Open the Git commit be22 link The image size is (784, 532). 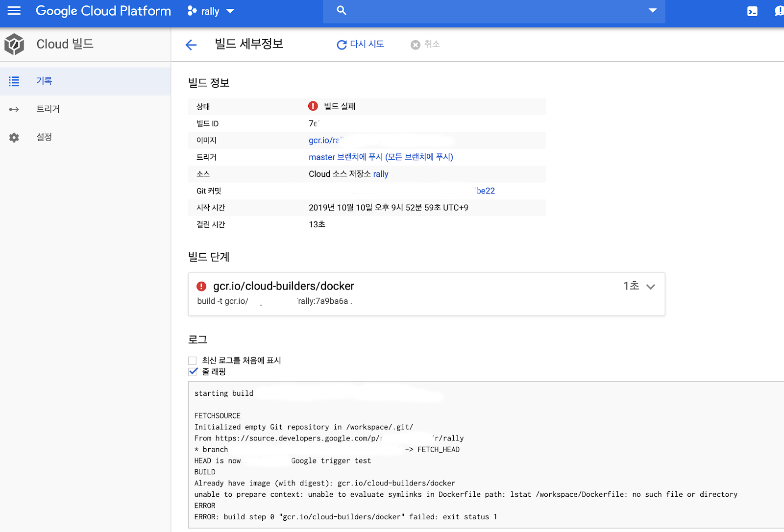tap(485, 191)
